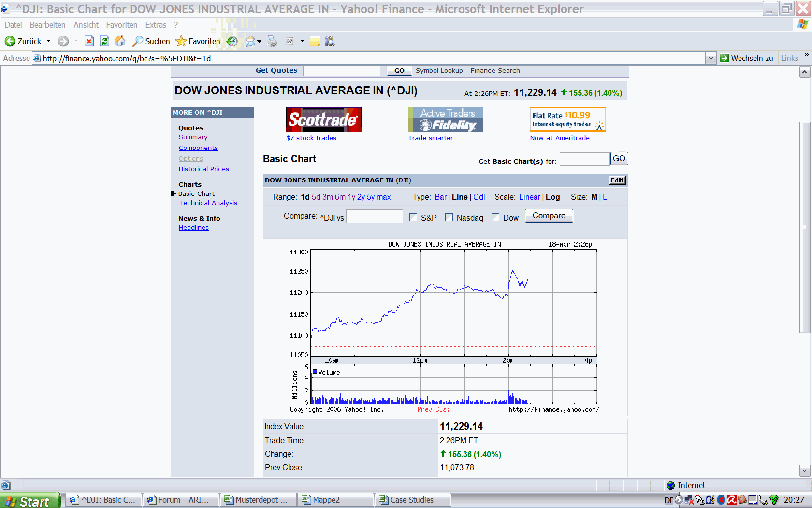812x508 pixels.
Task: Open the Bearbeiten menu
Action: coord(47,25)
